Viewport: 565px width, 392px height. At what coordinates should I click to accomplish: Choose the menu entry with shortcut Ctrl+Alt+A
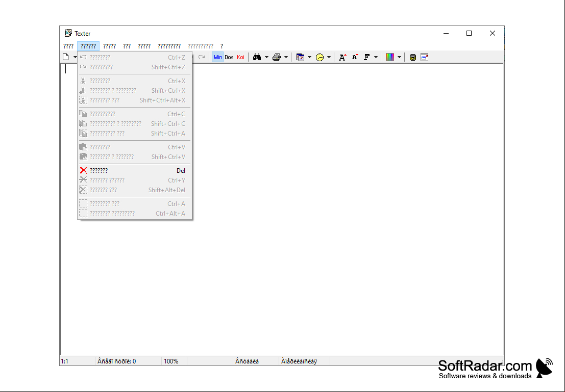pos(135,213)
